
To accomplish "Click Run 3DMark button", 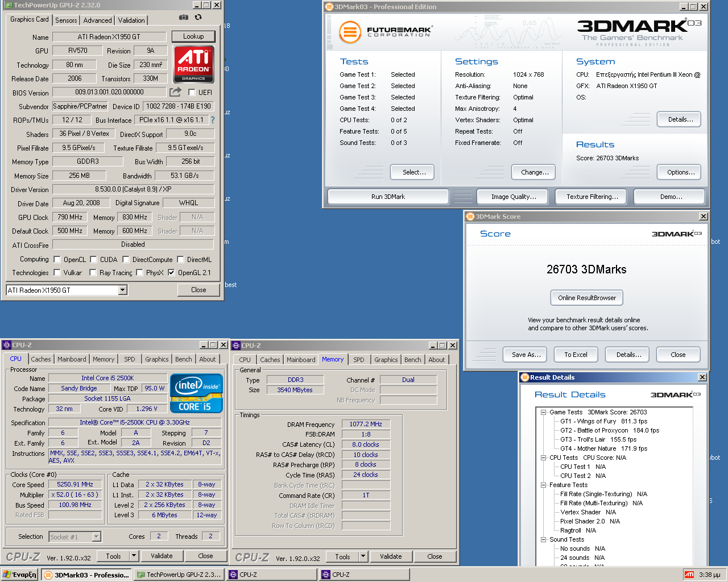I will click(388, 197).
